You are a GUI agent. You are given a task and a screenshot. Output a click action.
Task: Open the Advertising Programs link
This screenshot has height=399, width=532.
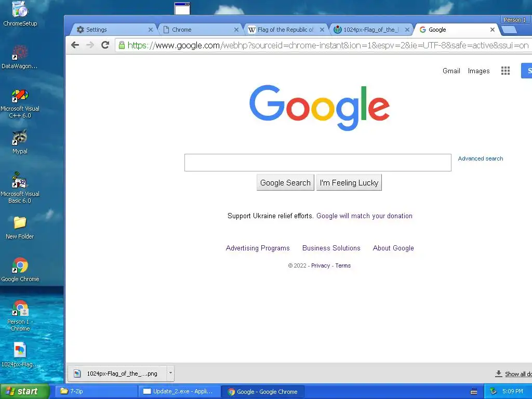[x=258, y=248]
